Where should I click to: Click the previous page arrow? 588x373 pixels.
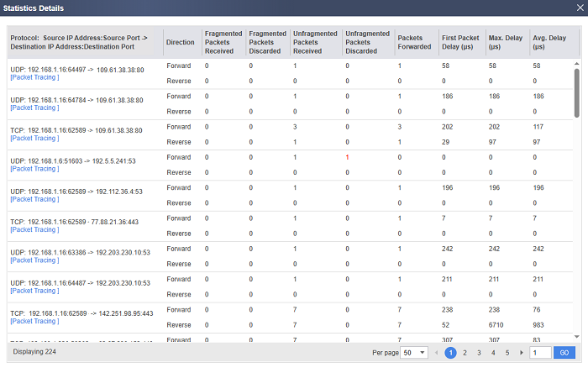[436, 353]
